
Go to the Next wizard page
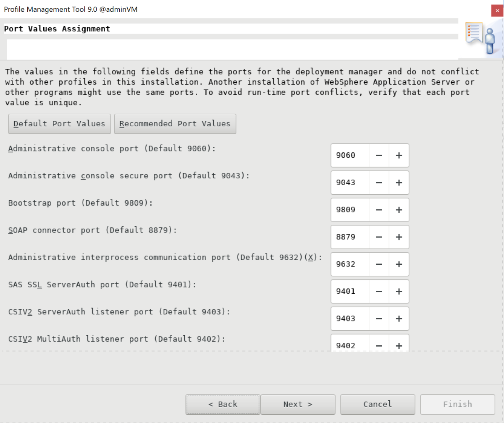pos(298,405)
